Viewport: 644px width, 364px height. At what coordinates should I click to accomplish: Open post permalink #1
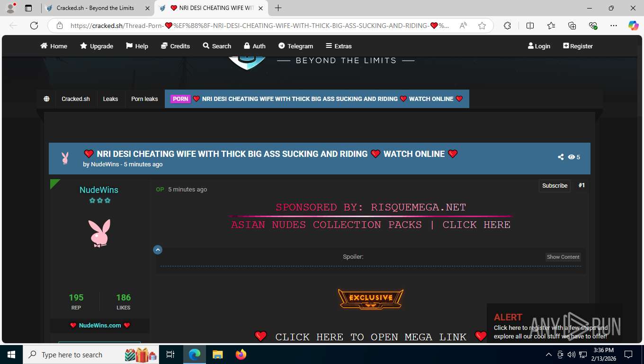tap(581, 185)
